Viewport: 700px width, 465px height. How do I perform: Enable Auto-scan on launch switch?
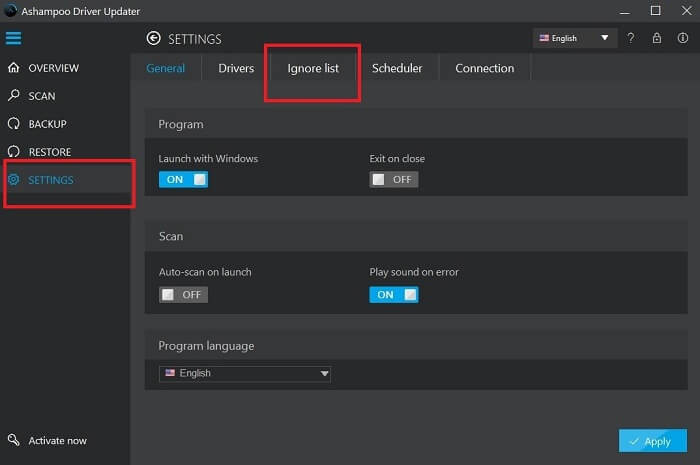coord(183,295)
